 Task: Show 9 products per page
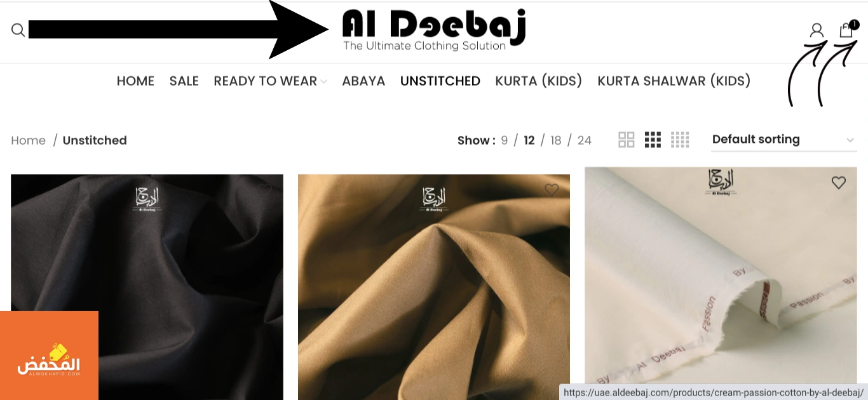pos(505,140)
